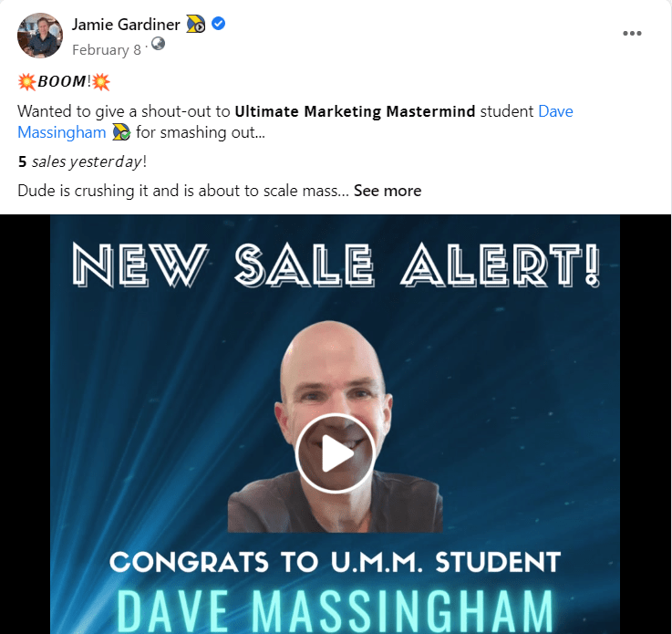Click the explosion emoji after BOOM!
The height and width of the screenshot is (634, 672).
point(101,81)
